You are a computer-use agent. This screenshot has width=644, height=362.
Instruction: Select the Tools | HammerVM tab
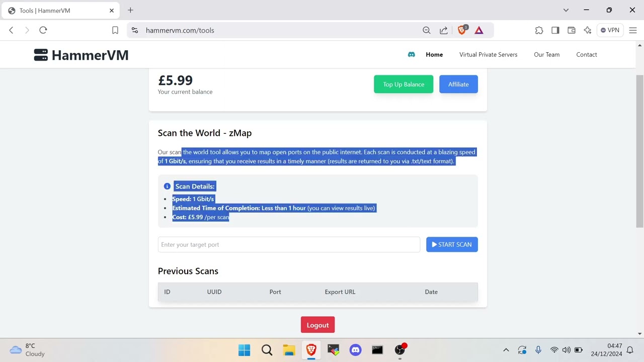[61, 10]
